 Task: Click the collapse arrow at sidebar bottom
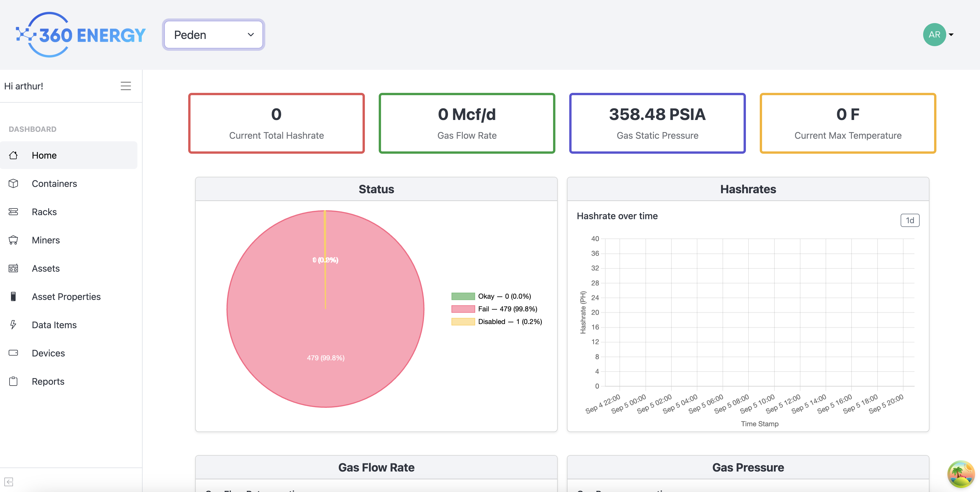coord(9,482)
